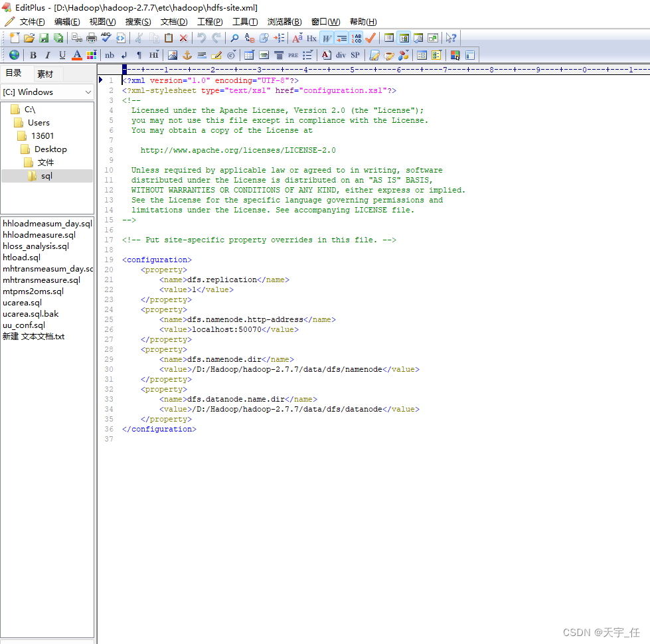This screenshot has width=650, height=644.
Task: Toggle word wrap W button
Action: (327, 39)
